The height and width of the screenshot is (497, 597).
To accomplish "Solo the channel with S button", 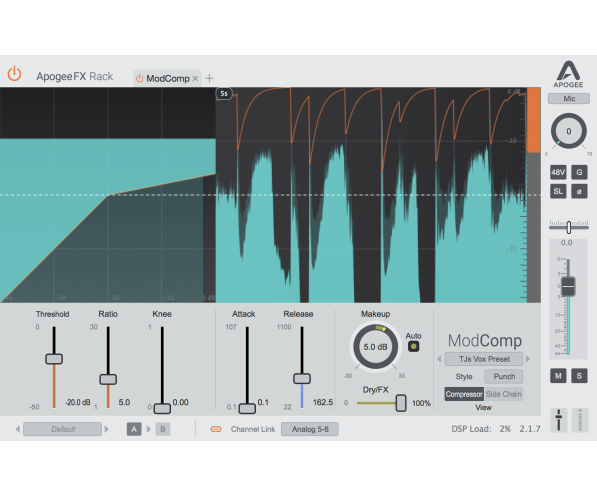I will point(579,376).
